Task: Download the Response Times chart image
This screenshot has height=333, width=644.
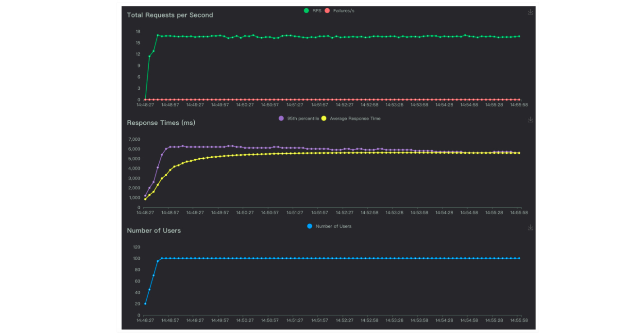Action: point(530,120)
